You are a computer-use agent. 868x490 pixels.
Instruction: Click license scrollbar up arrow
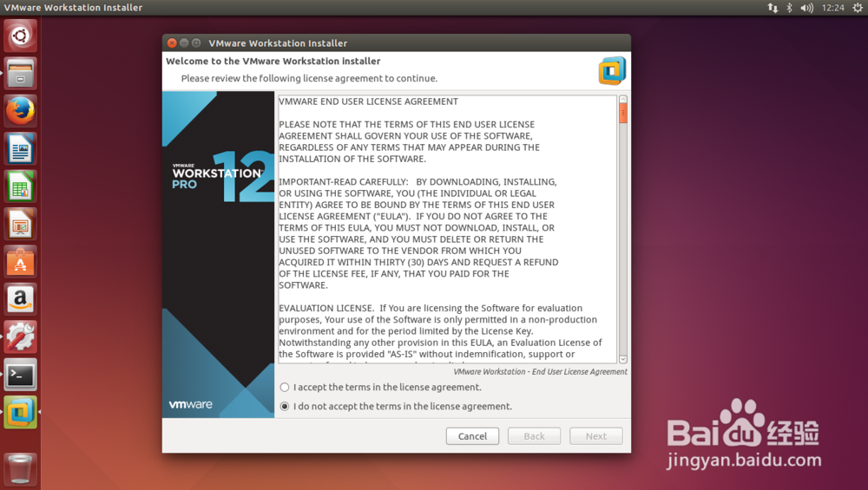click(x=622, y=100)
